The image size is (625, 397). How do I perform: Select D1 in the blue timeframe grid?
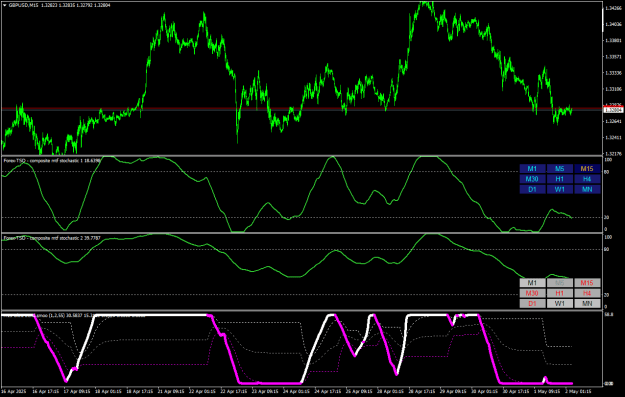pyautogui.click(x=532, y=190)
